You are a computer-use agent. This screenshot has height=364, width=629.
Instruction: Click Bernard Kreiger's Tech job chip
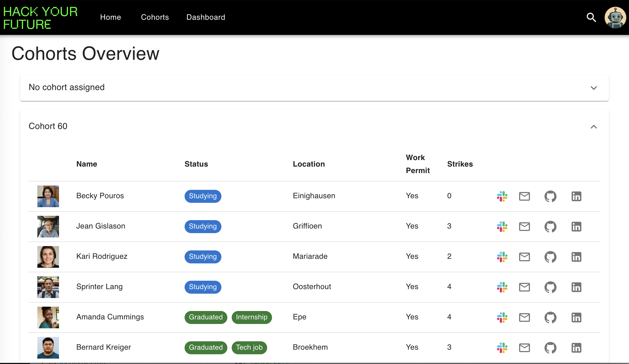[x=249, y=348]
